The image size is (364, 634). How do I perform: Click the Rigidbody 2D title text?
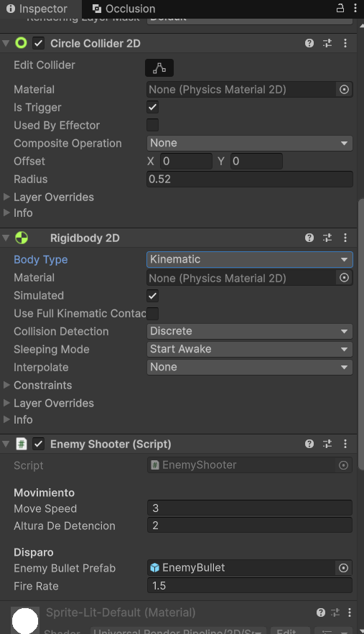85,238
